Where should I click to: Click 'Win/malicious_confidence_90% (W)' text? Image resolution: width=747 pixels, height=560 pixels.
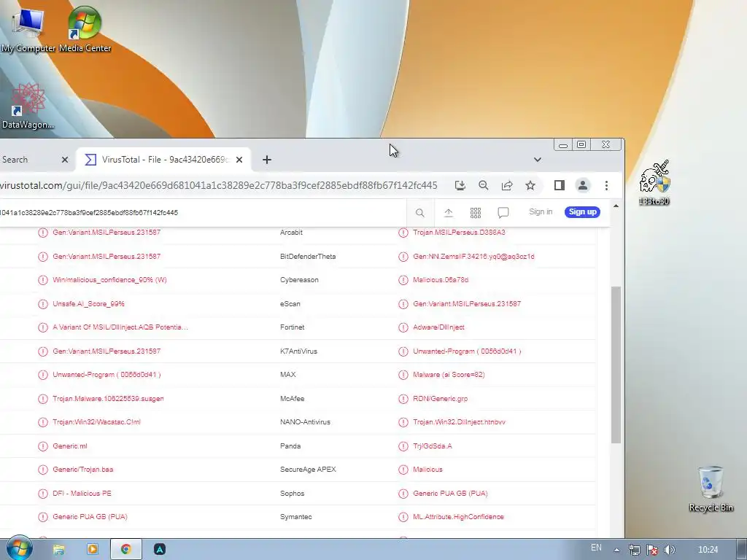109,279
